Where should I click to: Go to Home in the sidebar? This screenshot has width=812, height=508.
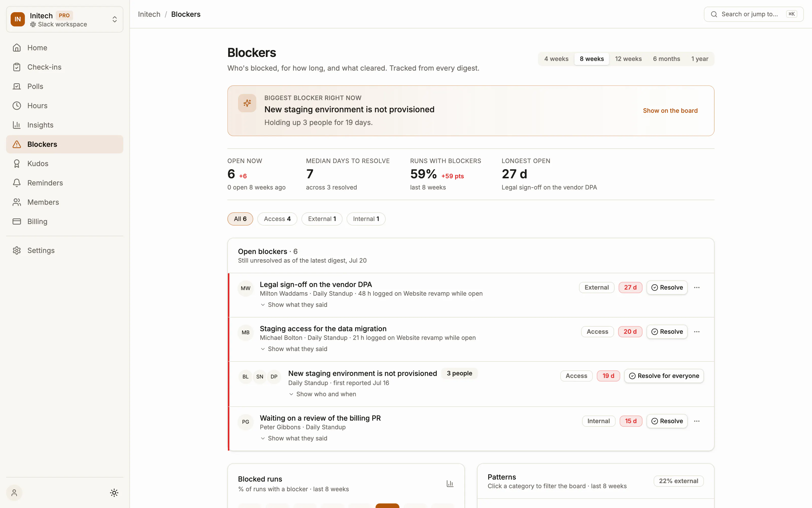click(65, 48)
